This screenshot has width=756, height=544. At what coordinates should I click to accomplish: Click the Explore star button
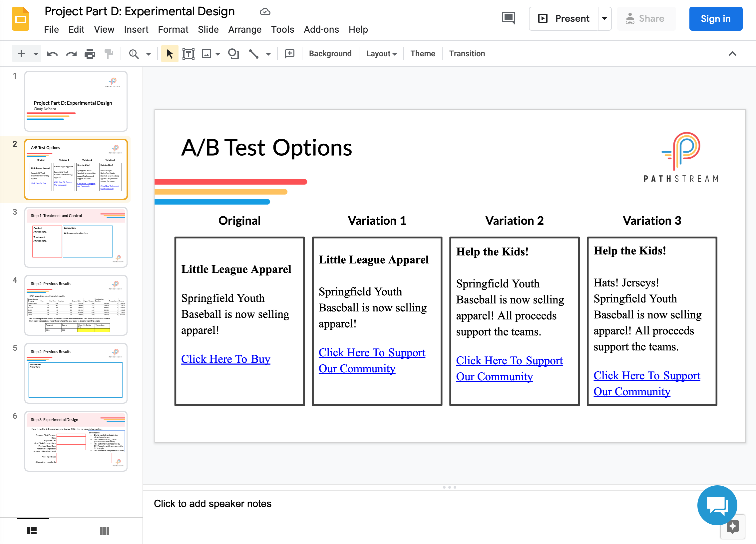[732, 527]
